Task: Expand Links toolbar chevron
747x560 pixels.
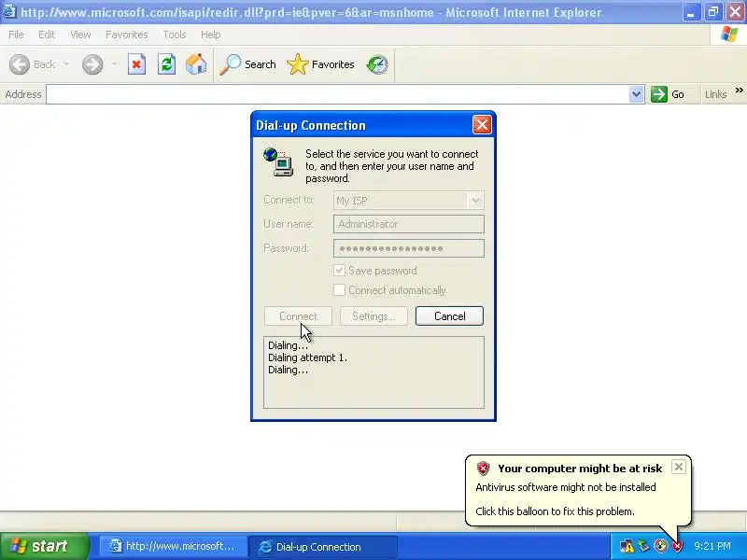Action: (x=739, y=91)
